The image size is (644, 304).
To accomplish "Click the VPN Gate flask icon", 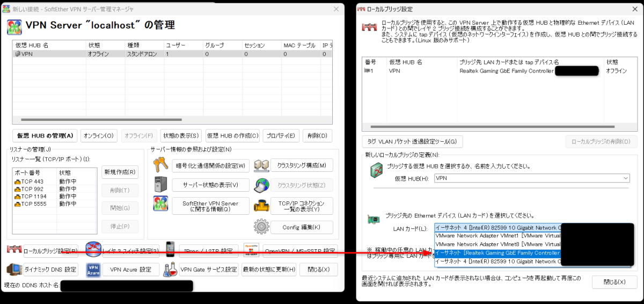I will 170,269.
